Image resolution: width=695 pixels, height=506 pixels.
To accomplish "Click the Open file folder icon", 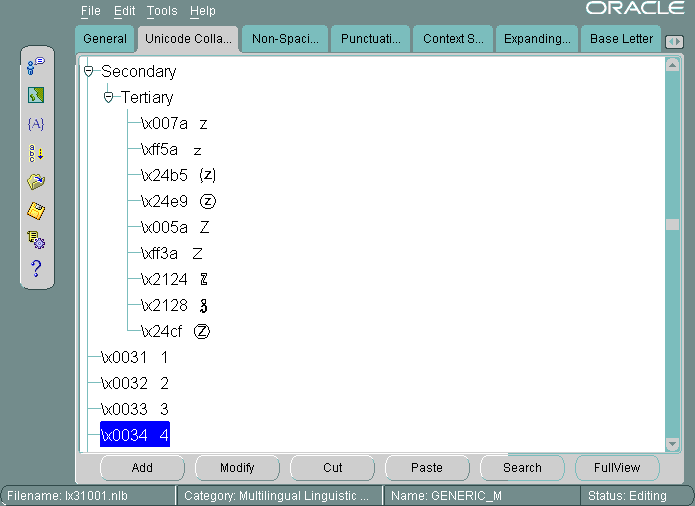I will (36, 182).
